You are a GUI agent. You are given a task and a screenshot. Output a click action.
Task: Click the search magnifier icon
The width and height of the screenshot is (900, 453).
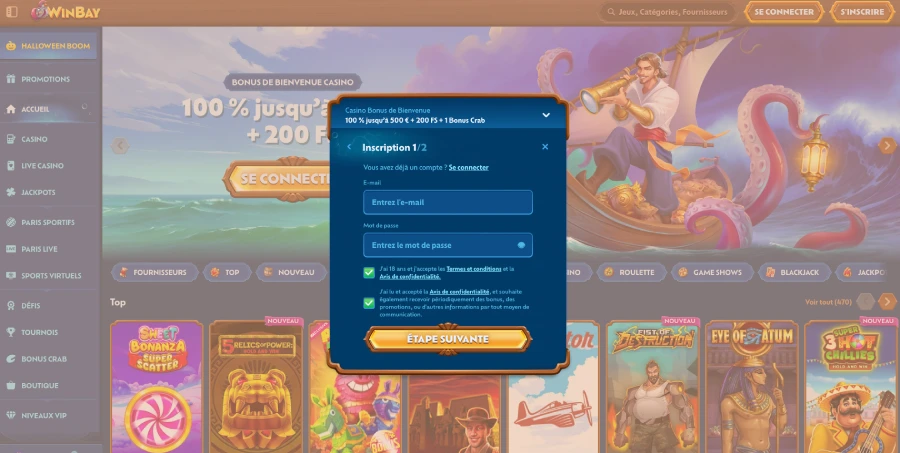[610, 12]
